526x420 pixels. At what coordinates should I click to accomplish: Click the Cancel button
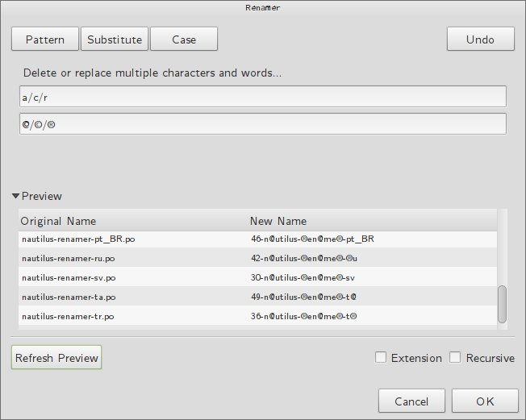coord(411,401)
